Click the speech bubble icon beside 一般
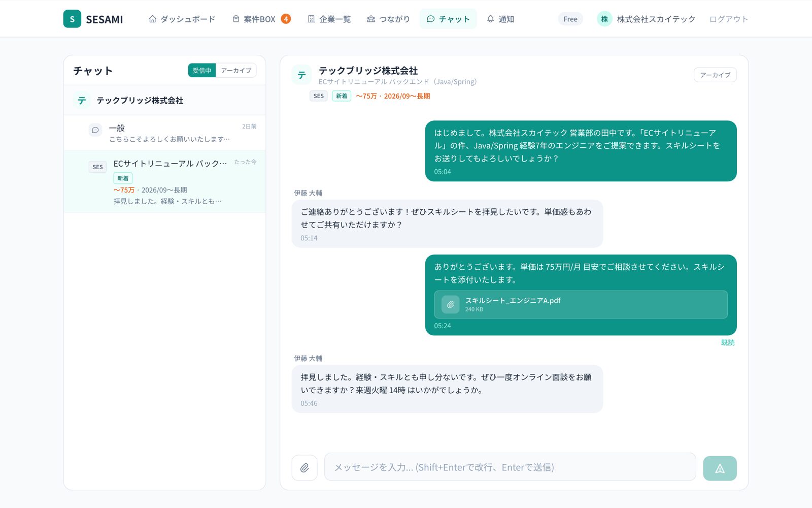The width and height of the screenshot is (812, 508). [x=95, y=130]
